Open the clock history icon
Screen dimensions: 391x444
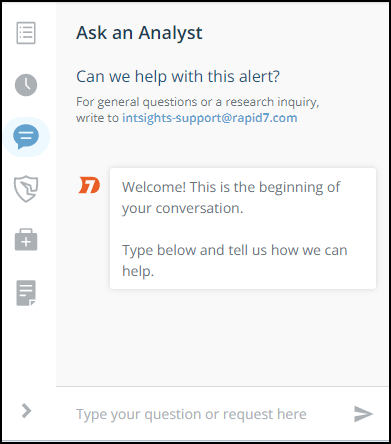[x=26, y=85]
